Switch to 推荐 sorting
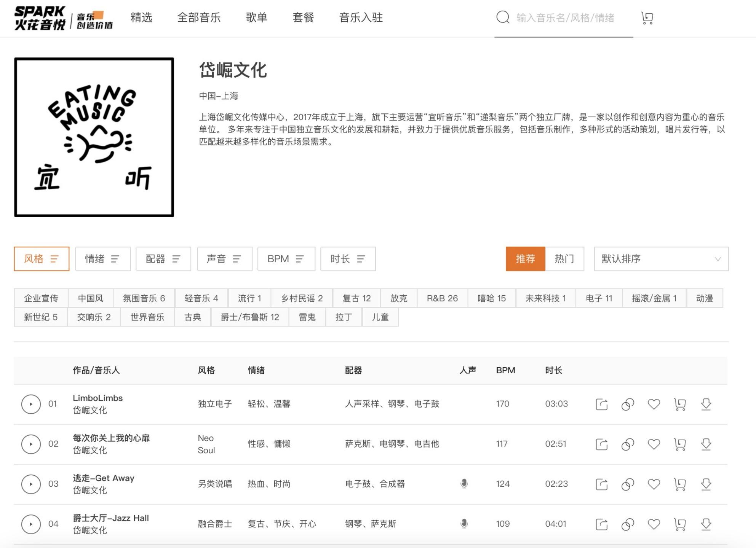The image size is (756, 548). [x=525, y=259]
